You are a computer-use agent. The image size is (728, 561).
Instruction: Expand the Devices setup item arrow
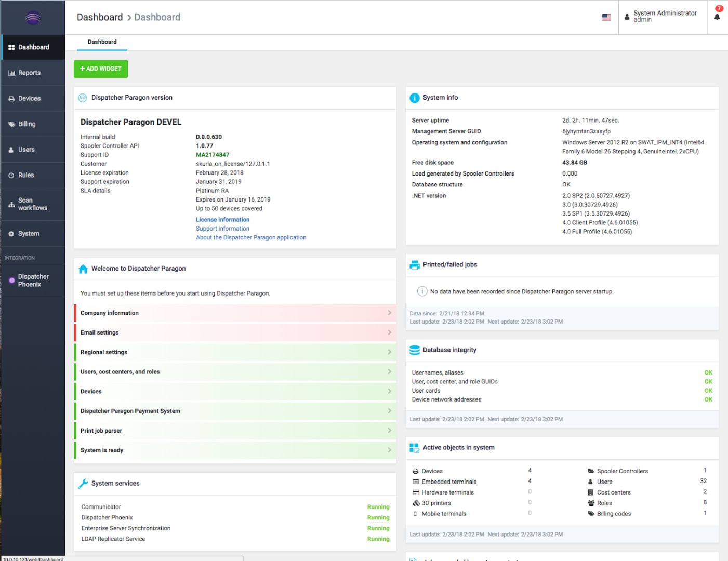(389, 391)
